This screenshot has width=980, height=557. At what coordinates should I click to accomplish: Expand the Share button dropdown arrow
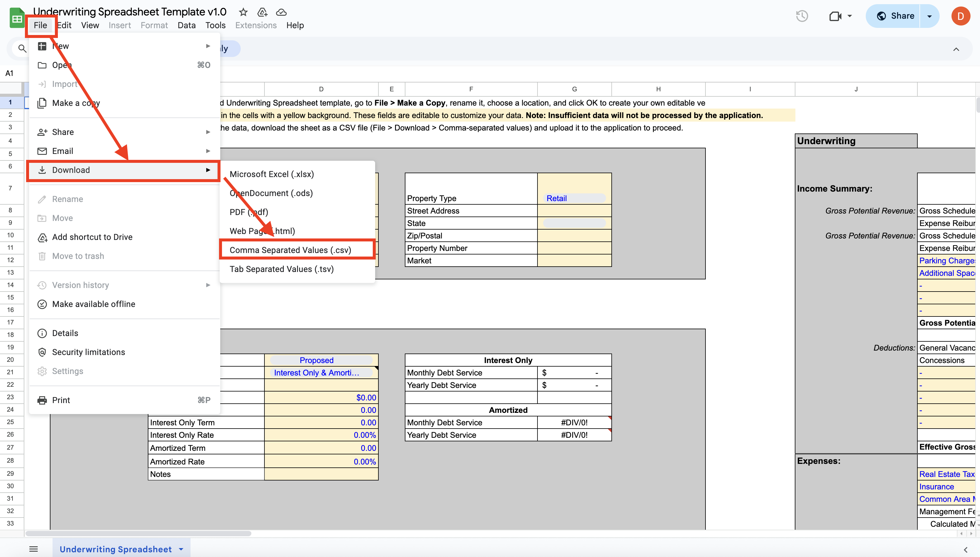coord(930,16)
